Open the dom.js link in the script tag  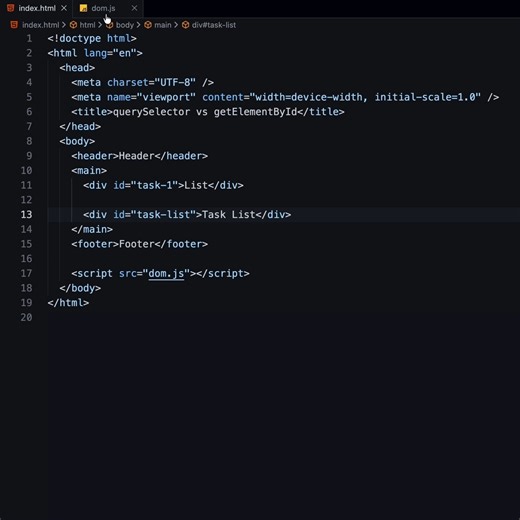166,273
